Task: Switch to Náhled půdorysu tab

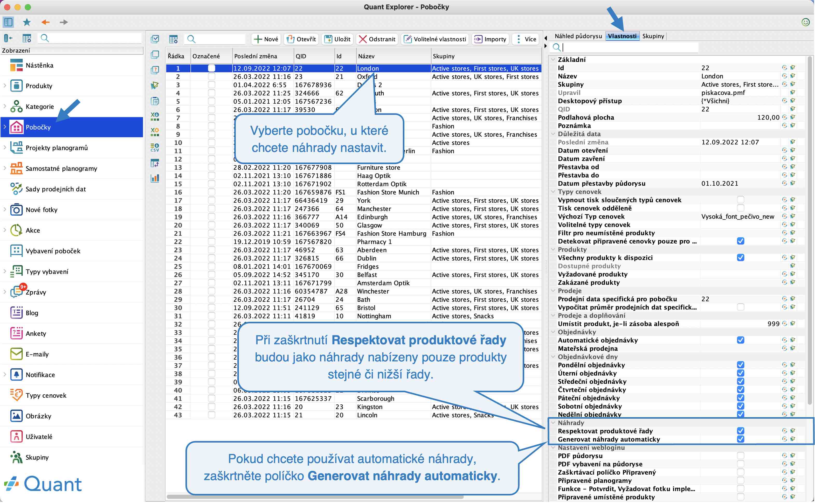Action: 578,36
